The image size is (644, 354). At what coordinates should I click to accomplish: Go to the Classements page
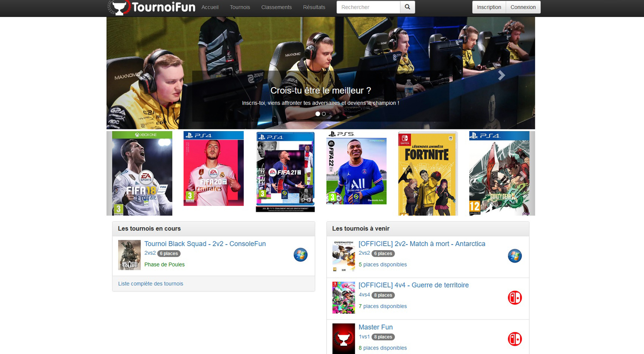[x=276, y=7]
